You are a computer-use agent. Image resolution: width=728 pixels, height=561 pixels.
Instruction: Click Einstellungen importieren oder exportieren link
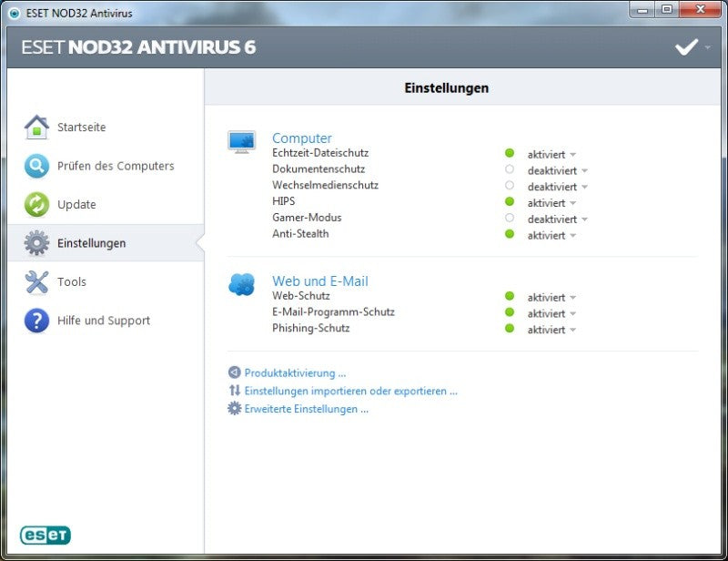pos(351,391)
